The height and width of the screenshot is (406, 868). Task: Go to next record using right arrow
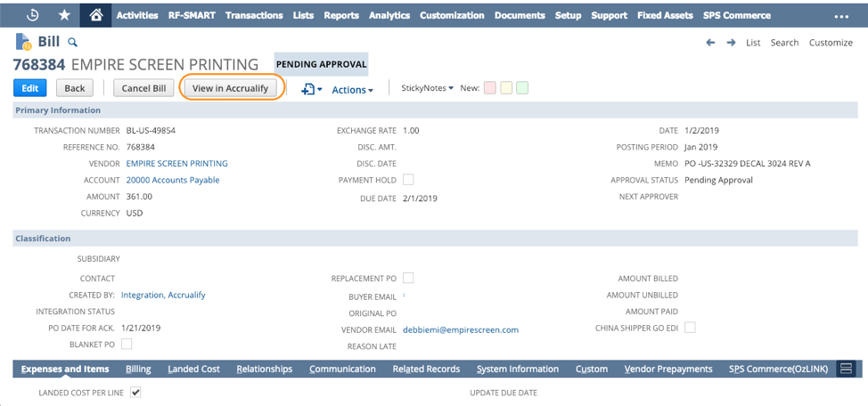732,43
